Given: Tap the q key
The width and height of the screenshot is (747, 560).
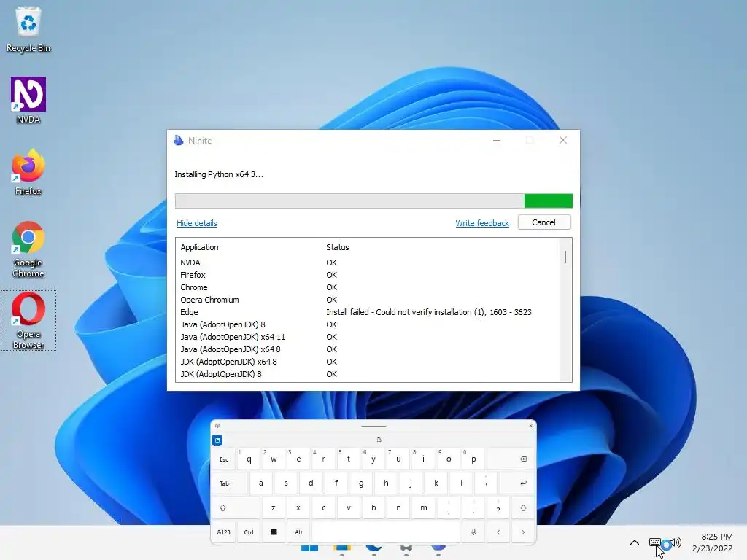Looking at the screenshot, I should 249,459.
